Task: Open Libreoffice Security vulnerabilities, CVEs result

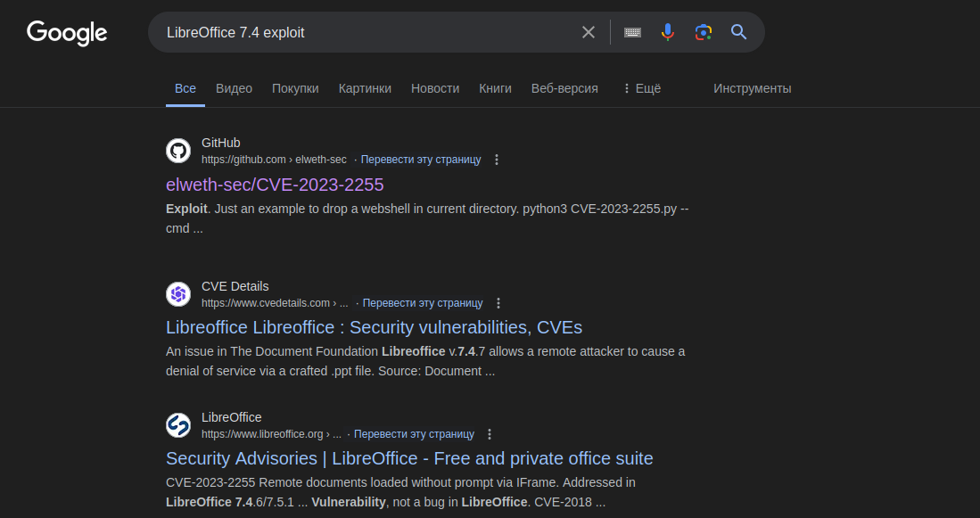Action: coord(374,327)
